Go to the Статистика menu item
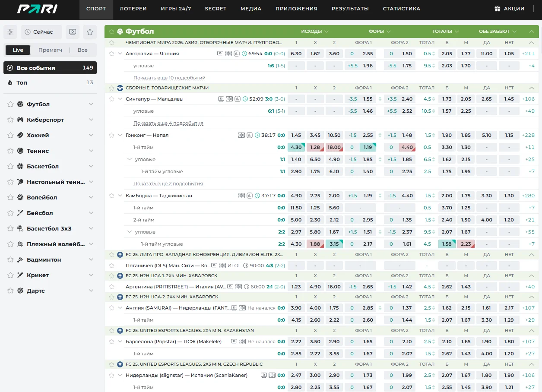This screenshot has width=542, height=392. pos(401,9)
